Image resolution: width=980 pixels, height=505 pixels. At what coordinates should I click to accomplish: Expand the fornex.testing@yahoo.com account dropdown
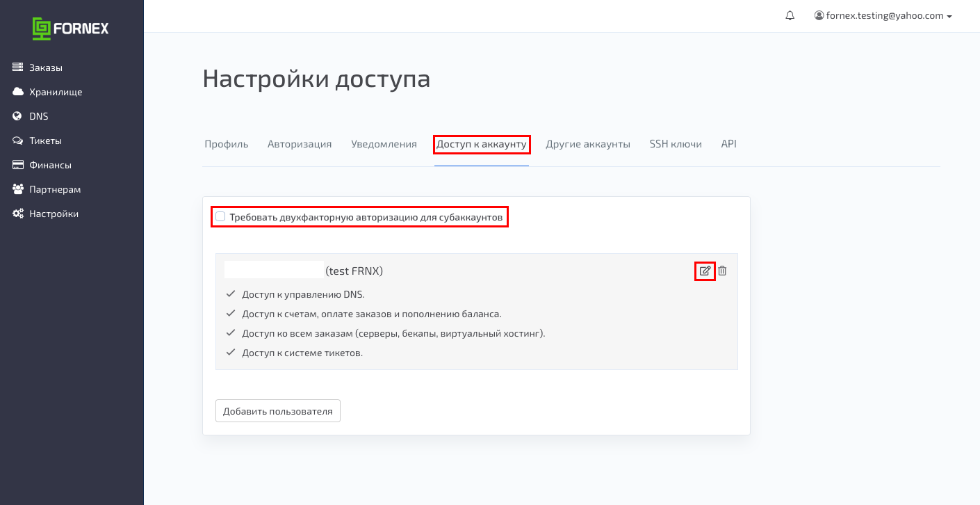(x=883, y=15)
